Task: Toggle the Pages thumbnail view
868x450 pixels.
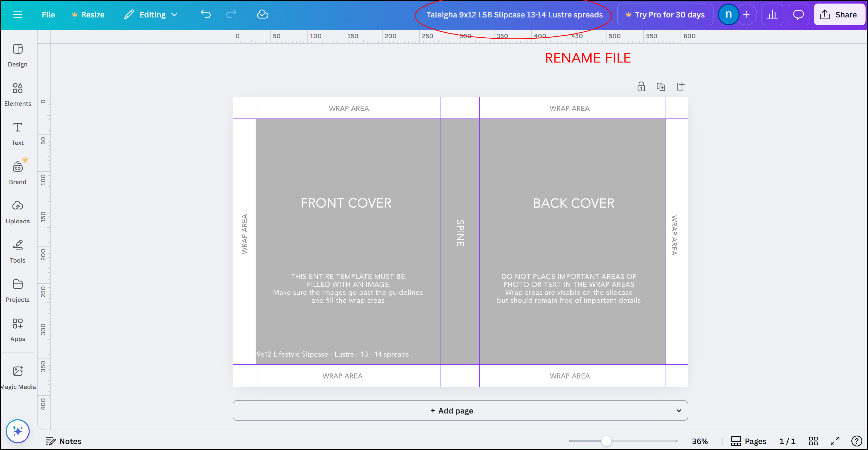Action: (748, 441)
